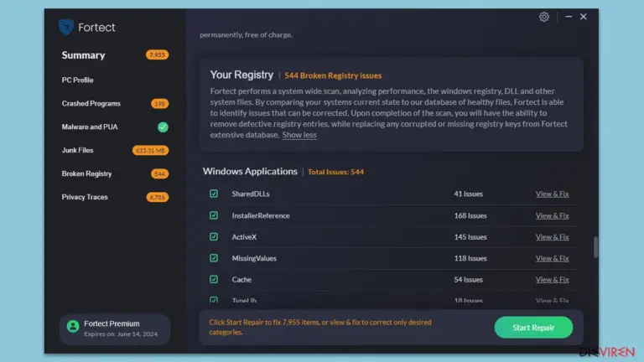This screenshot has width=644, height=362.
Task: Click View & Fix for SharedDLLs
Action: pos(552,194)
